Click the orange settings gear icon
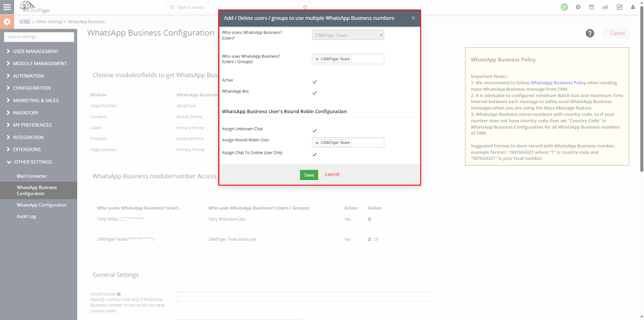 7,22
